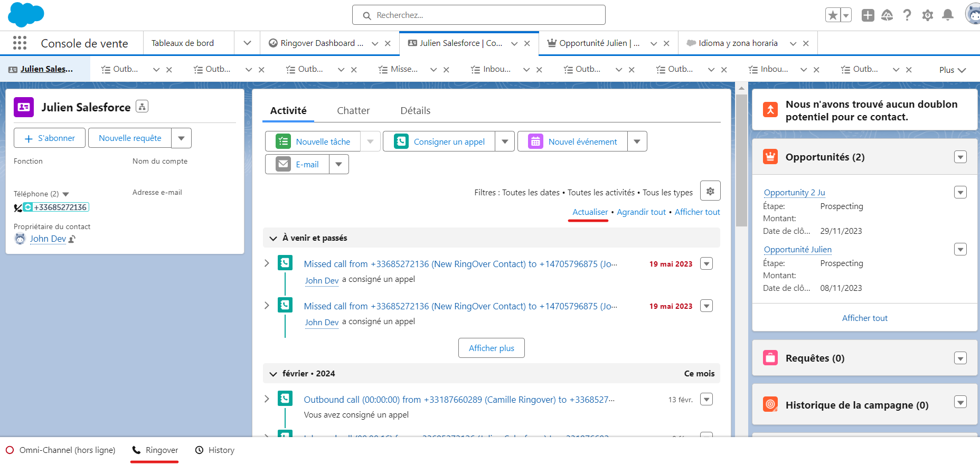Click Afficher tout link in activity timeline

click(697, 212)
